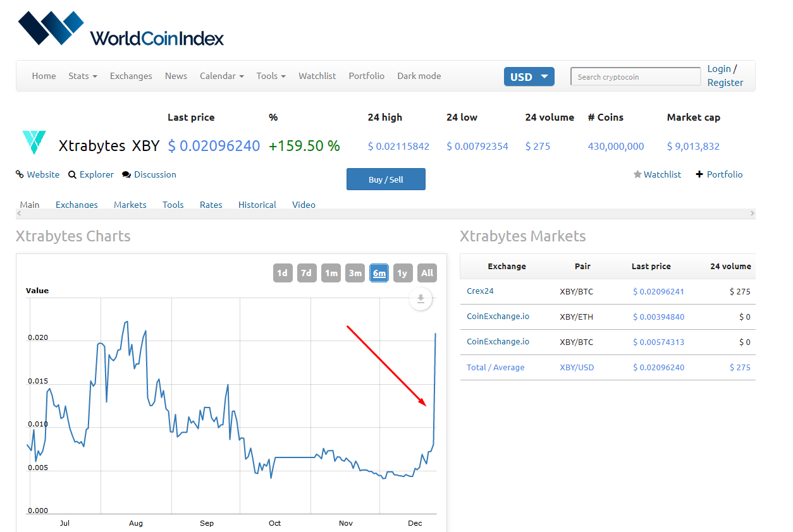The height and width of the screenshot is (532, 793).
Task: Switch to the Exchanges tab below coin info
Action: point(77,205)
